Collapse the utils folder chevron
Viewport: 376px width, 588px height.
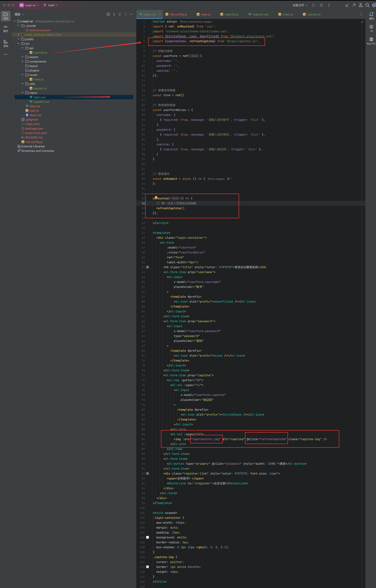coord(22,84)
